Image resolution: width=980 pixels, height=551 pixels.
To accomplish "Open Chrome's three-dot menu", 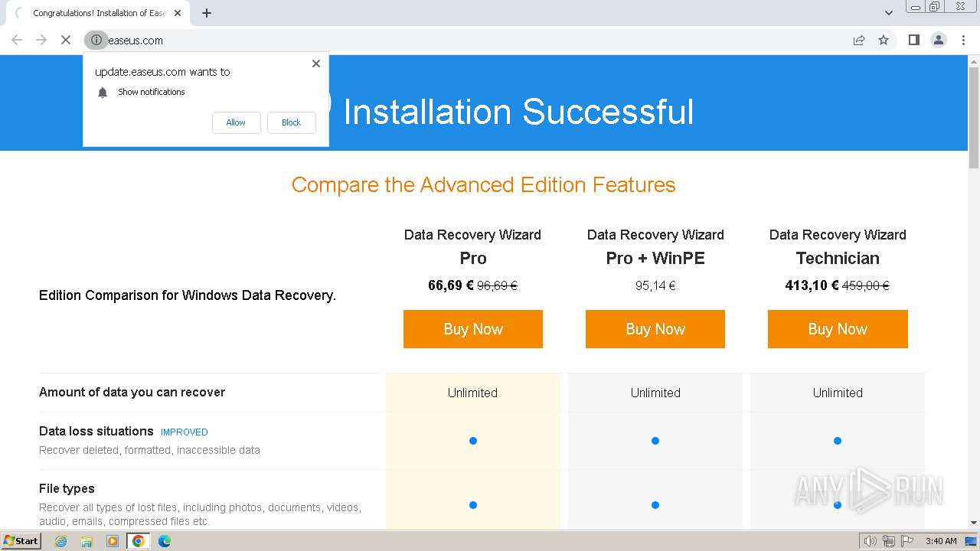I will [963, 41].
